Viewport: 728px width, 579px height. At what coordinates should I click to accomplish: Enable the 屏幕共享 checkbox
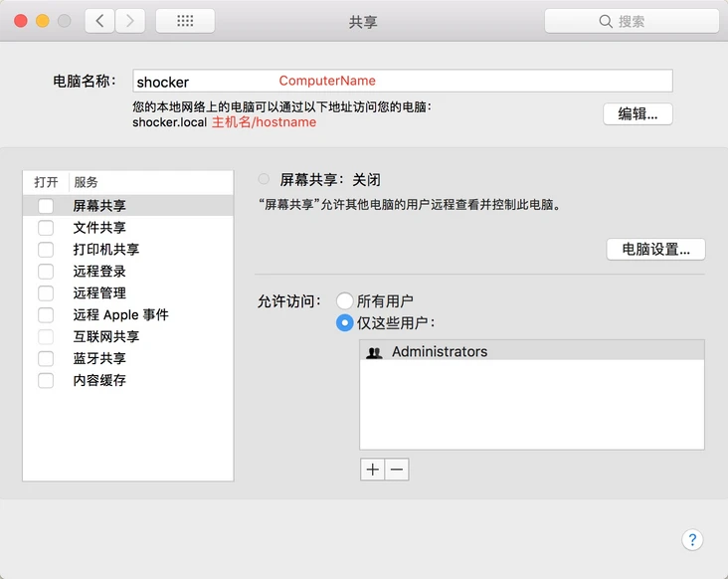[x=46, y=206]
